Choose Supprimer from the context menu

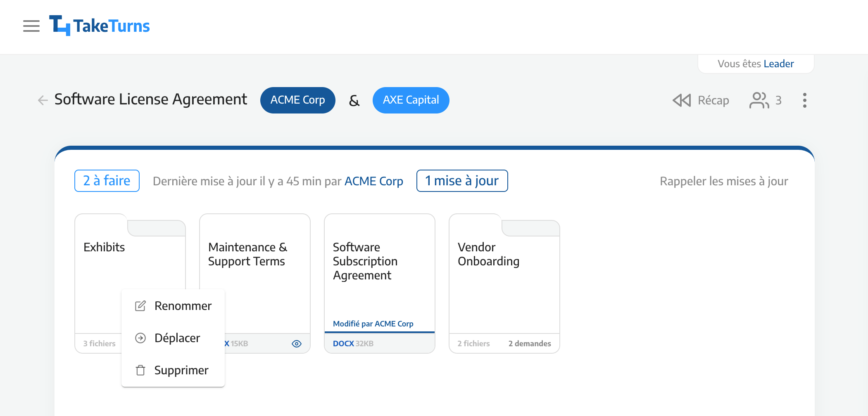point(173,370)
